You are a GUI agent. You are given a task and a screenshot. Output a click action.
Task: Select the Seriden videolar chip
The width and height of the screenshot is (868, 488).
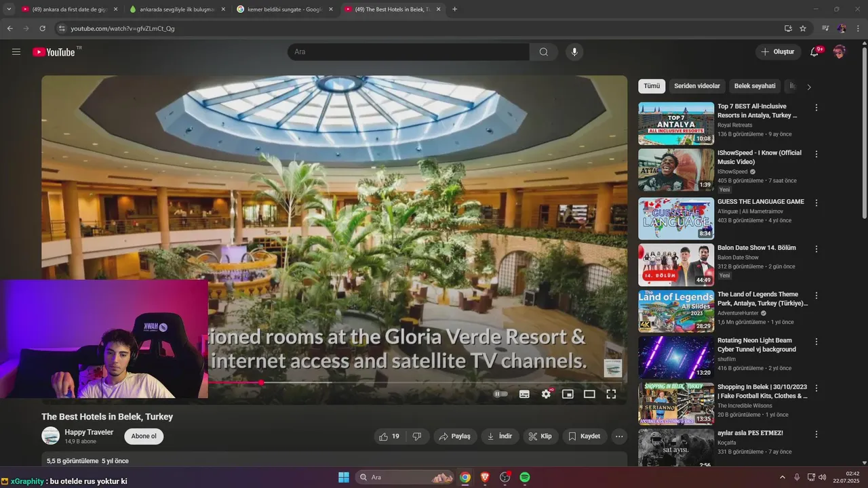697,86
